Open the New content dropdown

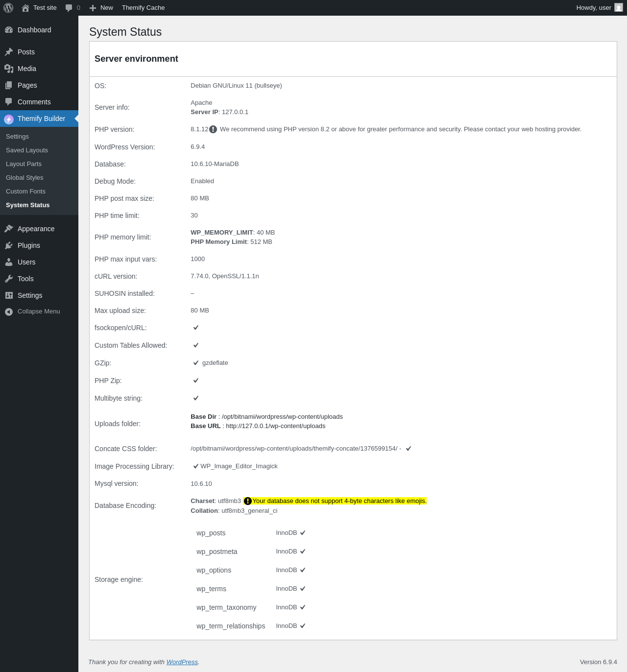coord(101,8)
